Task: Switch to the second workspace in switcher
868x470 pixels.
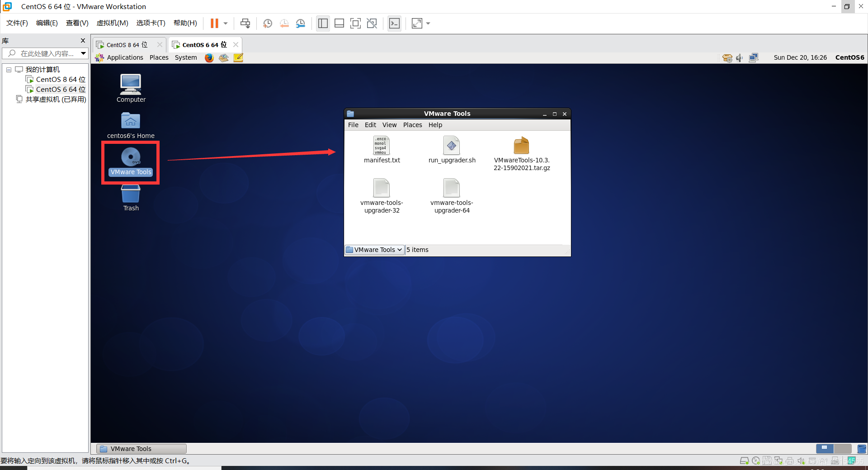Action: tap(843, 449)
